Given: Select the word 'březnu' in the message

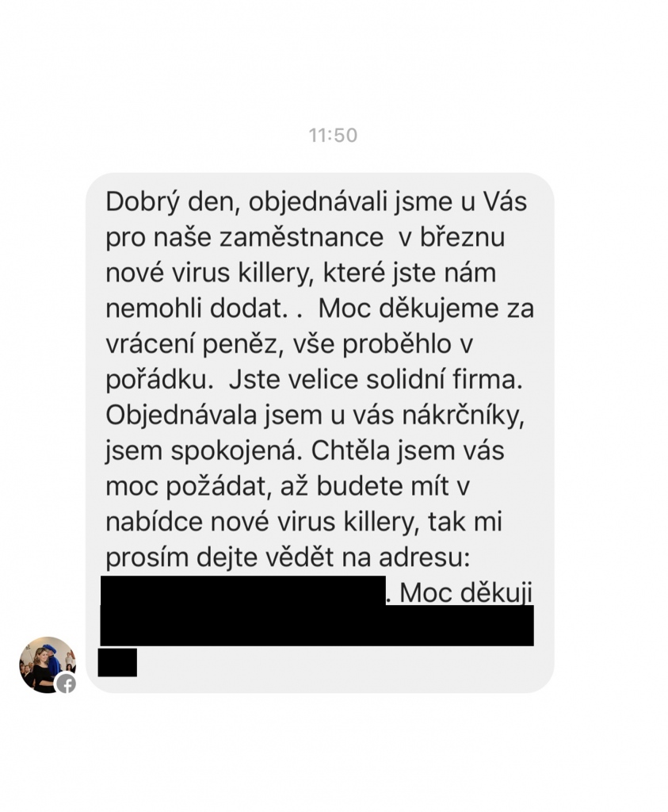Looking at the screenshot, I should tap(462, 238).
